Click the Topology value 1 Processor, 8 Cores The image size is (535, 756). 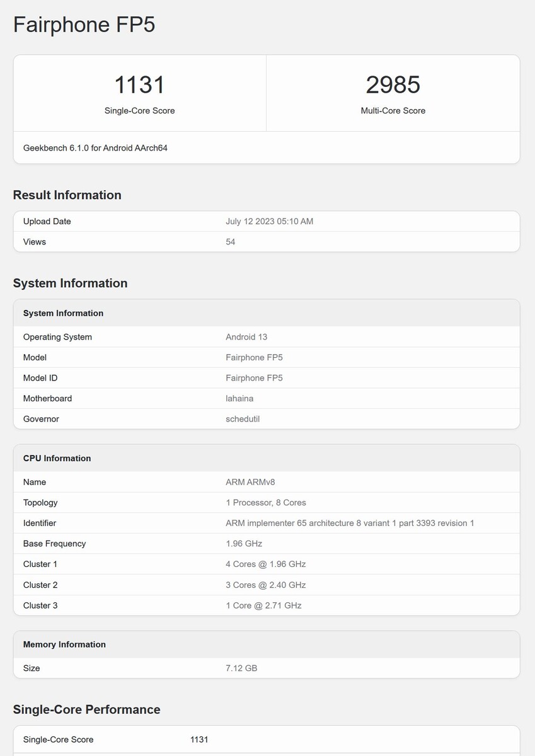266,503
